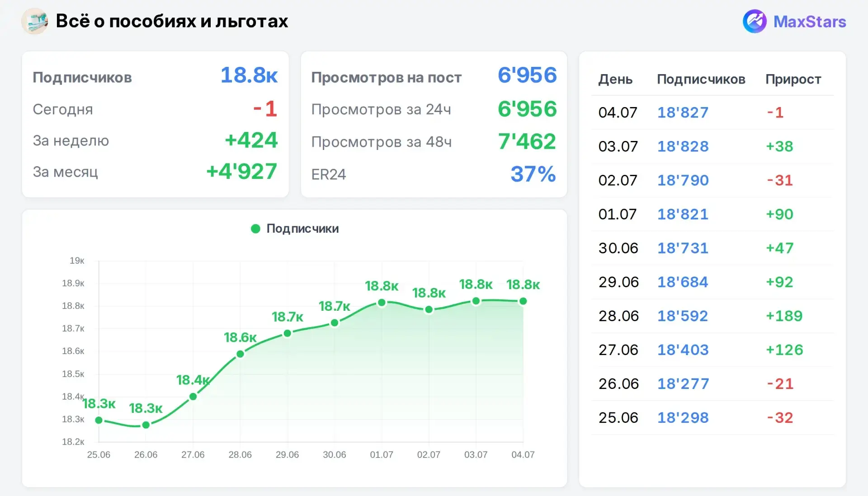
Task: Click the Сегодня -1 value
Action: click(265, 109)
